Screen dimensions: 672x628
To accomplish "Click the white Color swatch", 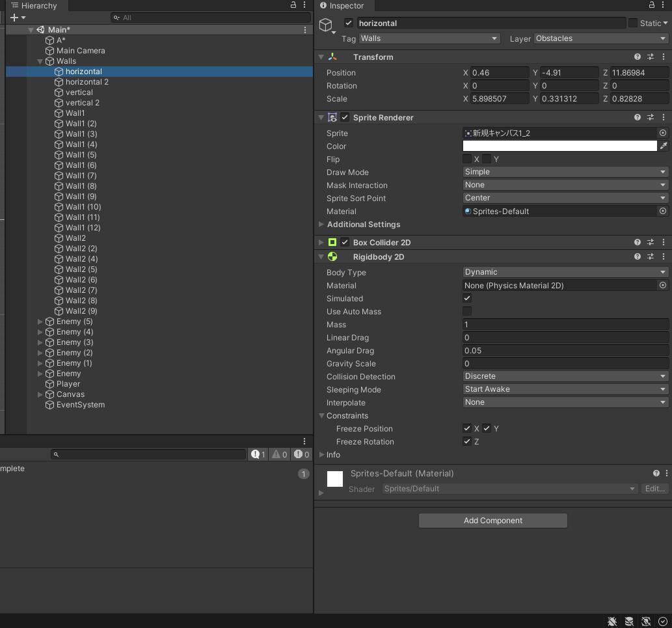I will (559, 146).
